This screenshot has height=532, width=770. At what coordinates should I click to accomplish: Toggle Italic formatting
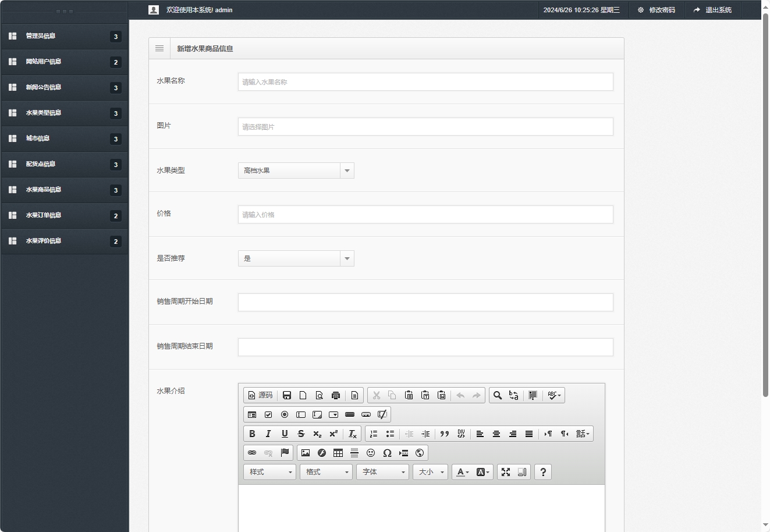(x=268, y=434)
